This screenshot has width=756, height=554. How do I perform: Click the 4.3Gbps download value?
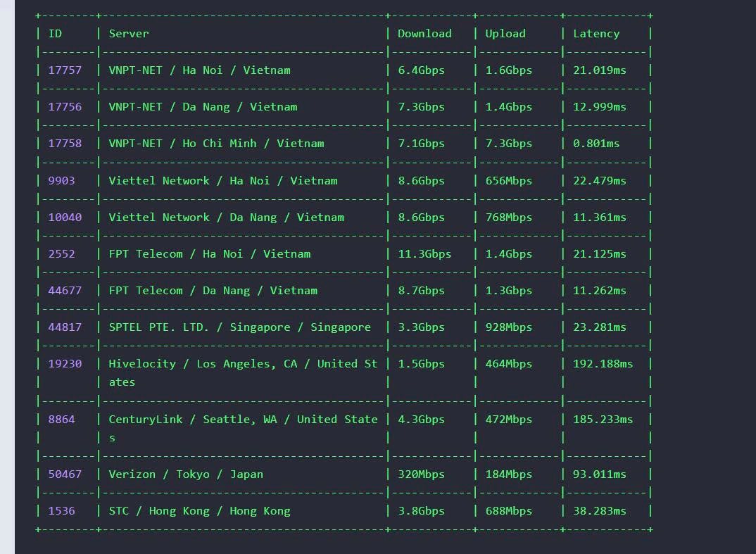[x=421, y=420]
